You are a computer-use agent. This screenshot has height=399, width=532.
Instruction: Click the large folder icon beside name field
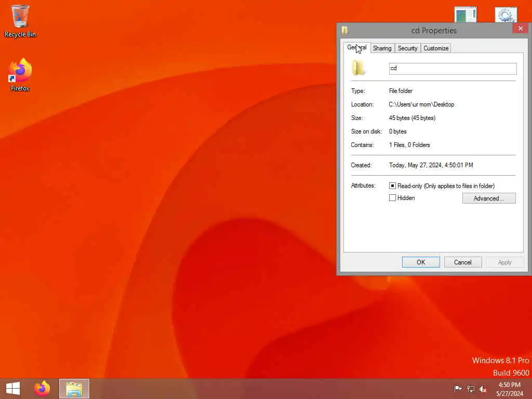pos(358,68)
